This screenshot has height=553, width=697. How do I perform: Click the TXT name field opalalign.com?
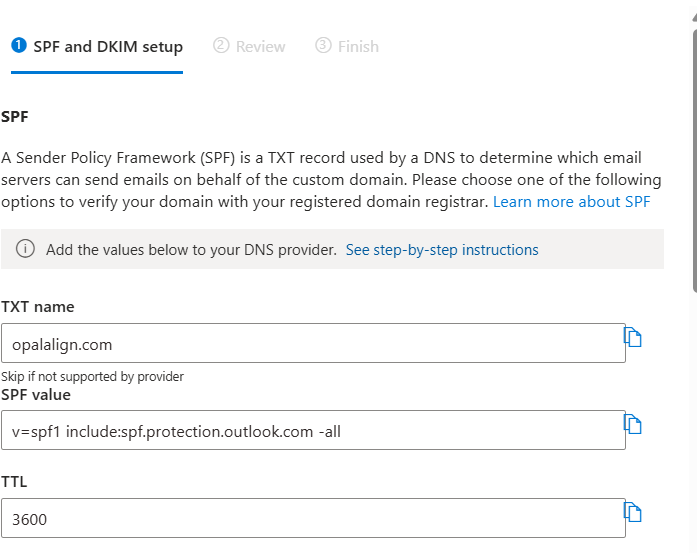[x=312, y=344]
